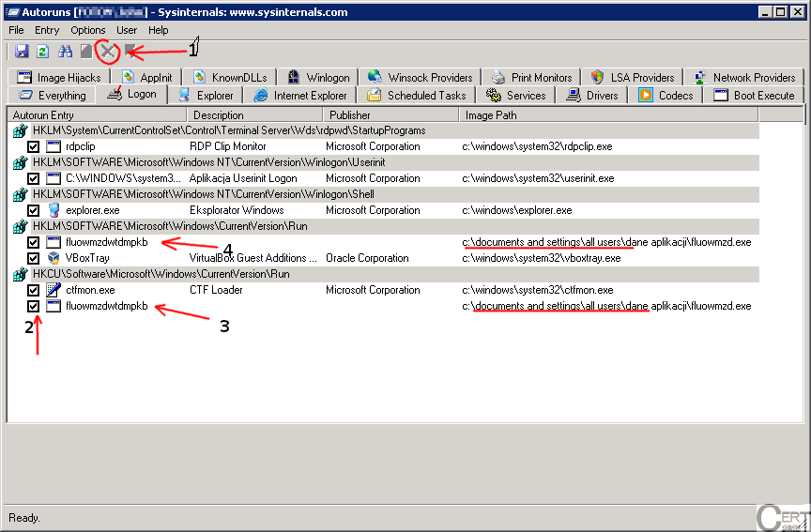The image size is (811, 532).
Task: Click the registry icon beside Winlogon\Userinit key
Action: (20, 163)
